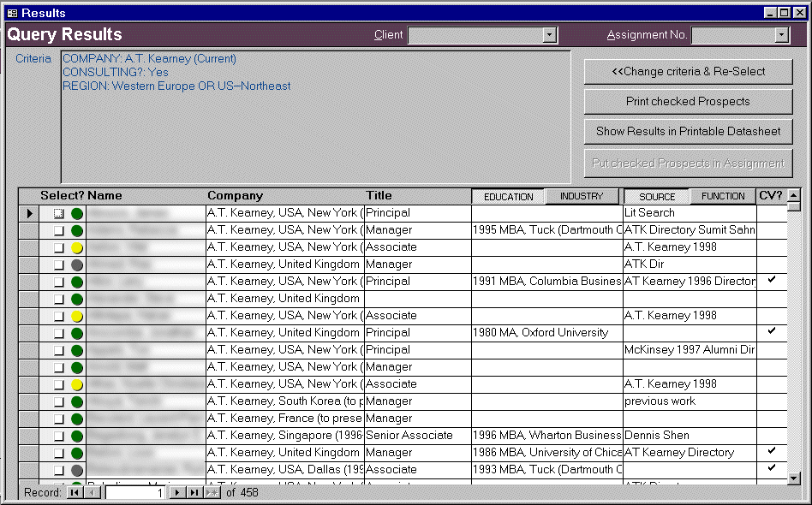Jump to last record in navigator
Image resolution: width=812 pixels, height=505 pixels.
(x=194, y=492)
